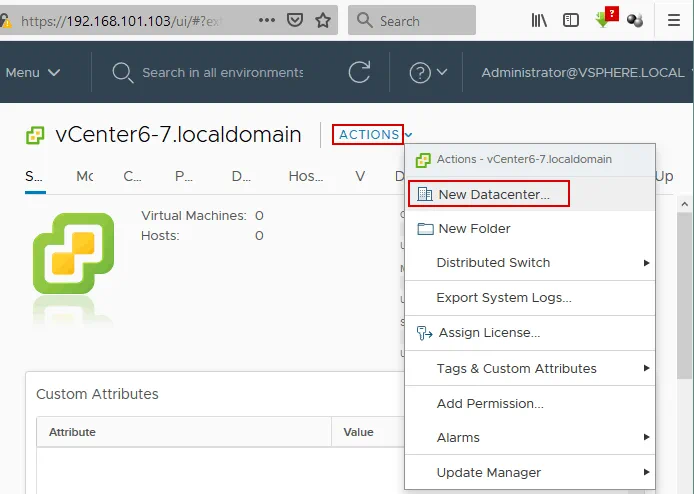Click the Firefox Search input field
This screenshot has height=494, width=694.
click(x=412, y=20)
